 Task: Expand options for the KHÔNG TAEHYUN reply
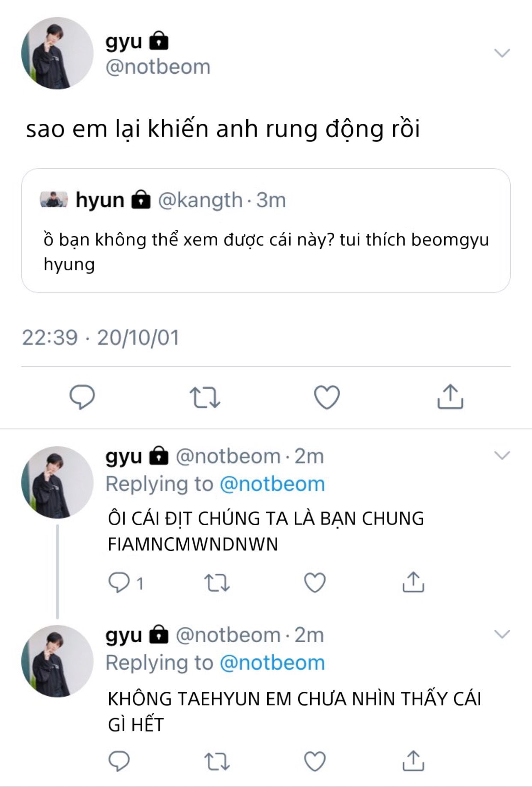pyautogui.click(x=502, y=634)
